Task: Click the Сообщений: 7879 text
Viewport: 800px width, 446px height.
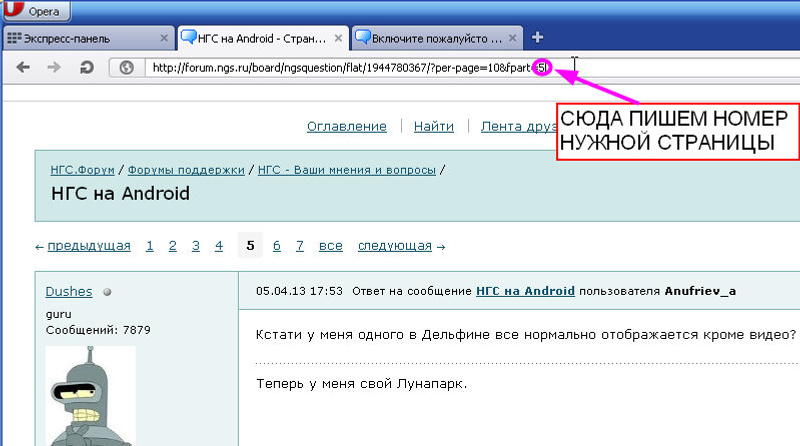Action: pos(98,330)
